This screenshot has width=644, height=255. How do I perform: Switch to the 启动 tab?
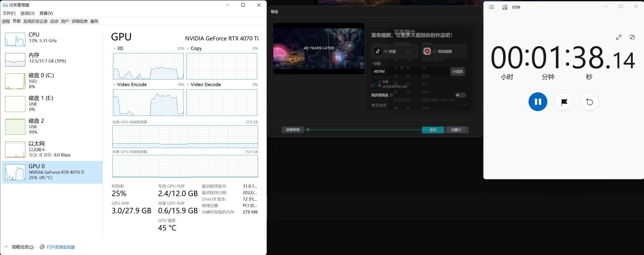54,21
